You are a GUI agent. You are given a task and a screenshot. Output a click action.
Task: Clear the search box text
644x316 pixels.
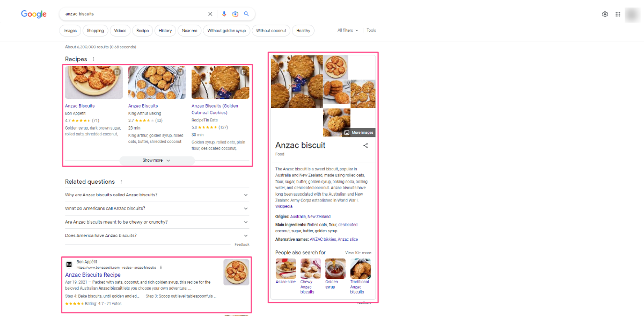click(210, 14)
